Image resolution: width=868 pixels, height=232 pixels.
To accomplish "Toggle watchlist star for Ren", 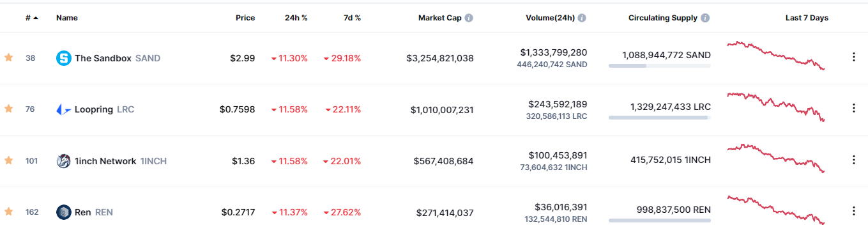I will click(x=8, y=212).
